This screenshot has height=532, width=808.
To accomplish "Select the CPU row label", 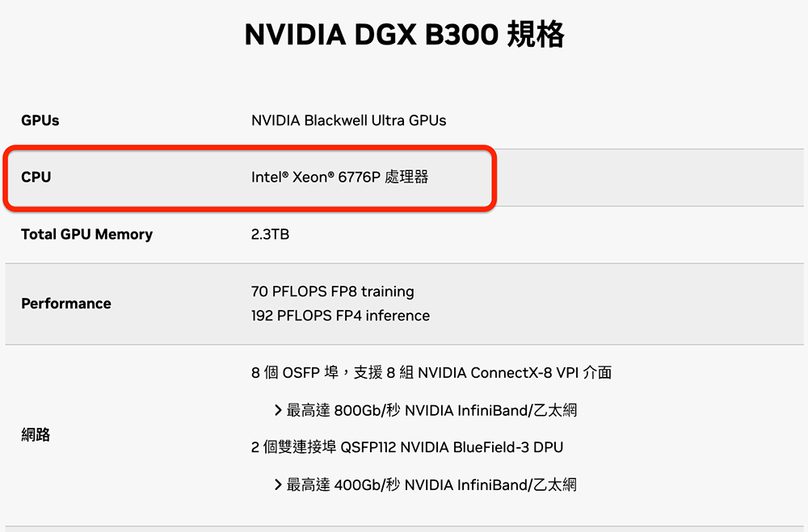I will 36,177.
